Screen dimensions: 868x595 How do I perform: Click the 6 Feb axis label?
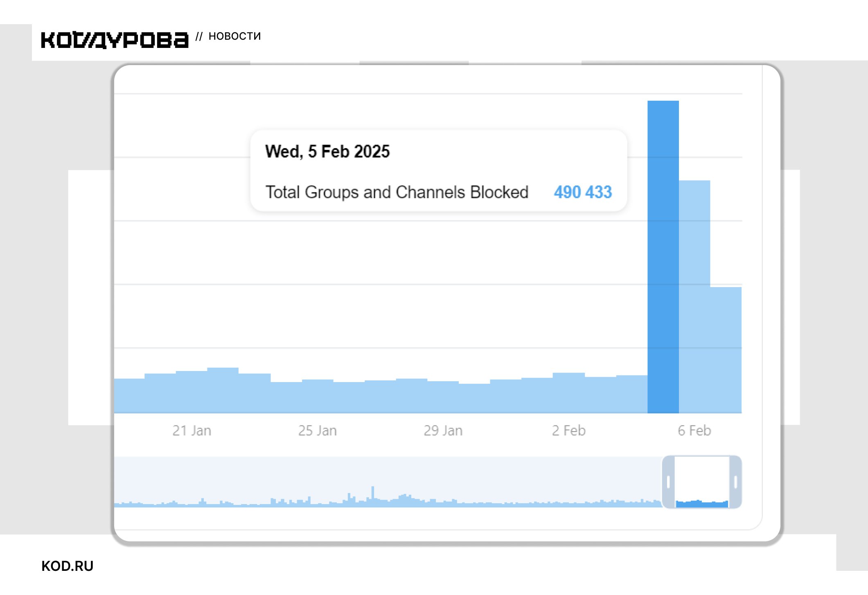tap(694, 430)
